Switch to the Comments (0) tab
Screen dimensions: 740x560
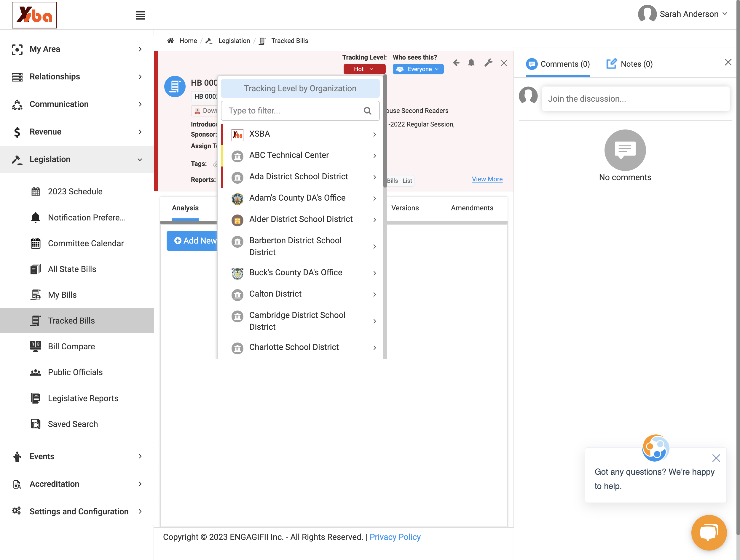[x=558, y=64]
